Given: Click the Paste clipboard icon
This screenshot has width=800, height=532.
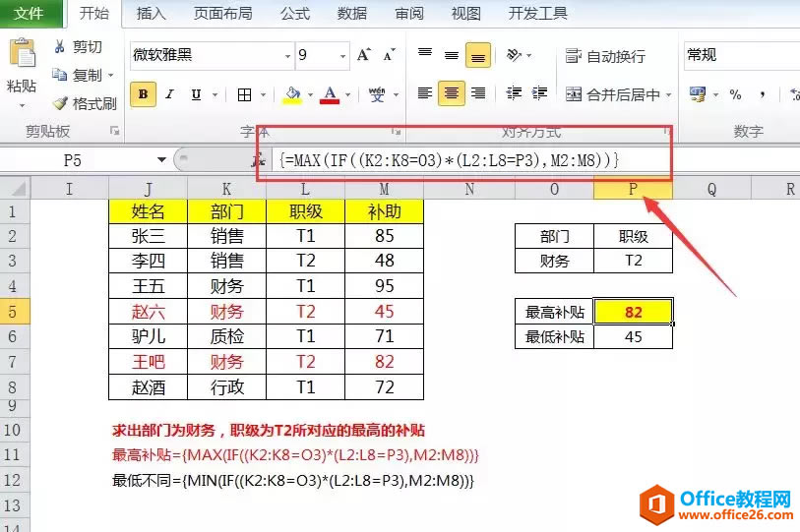Looking at the screenshot, I should point(22,52).
